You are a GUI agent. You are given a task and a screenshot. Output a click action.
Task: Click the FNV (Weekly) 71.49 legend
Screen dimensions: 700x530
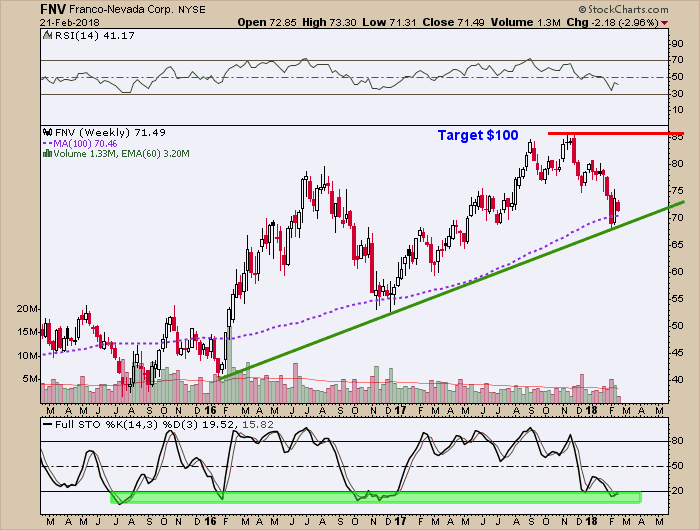110,133
